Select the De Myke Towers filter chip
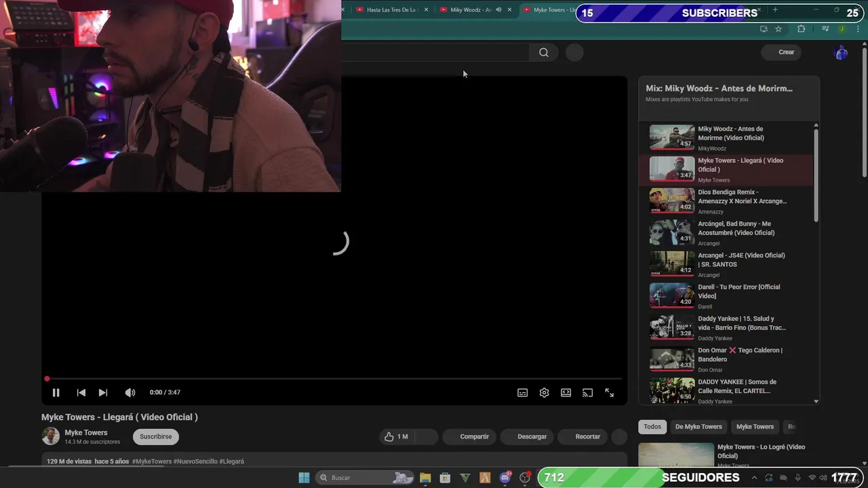The width and height of the screenshot is (868, 488). (698, 426)
